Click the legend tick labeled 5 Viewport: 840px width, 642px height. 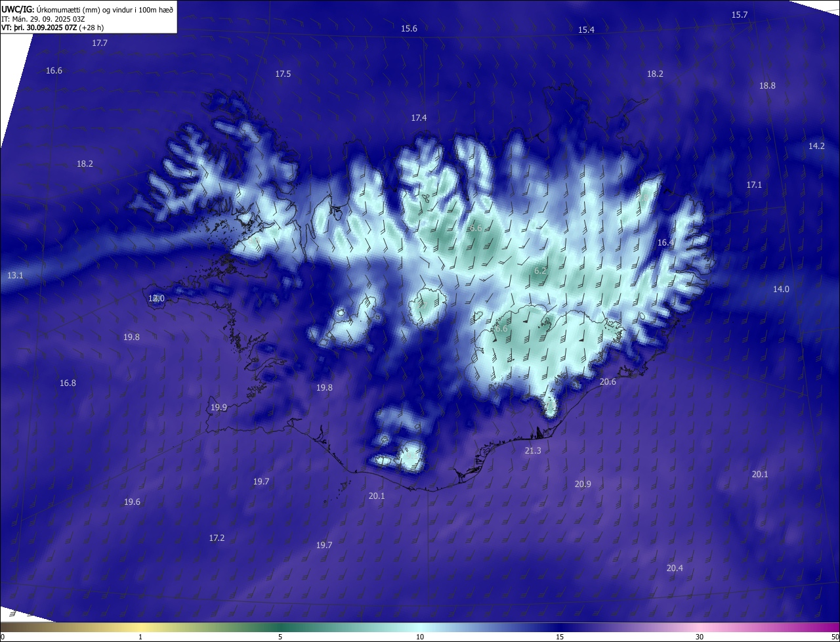tap(280, 637)
